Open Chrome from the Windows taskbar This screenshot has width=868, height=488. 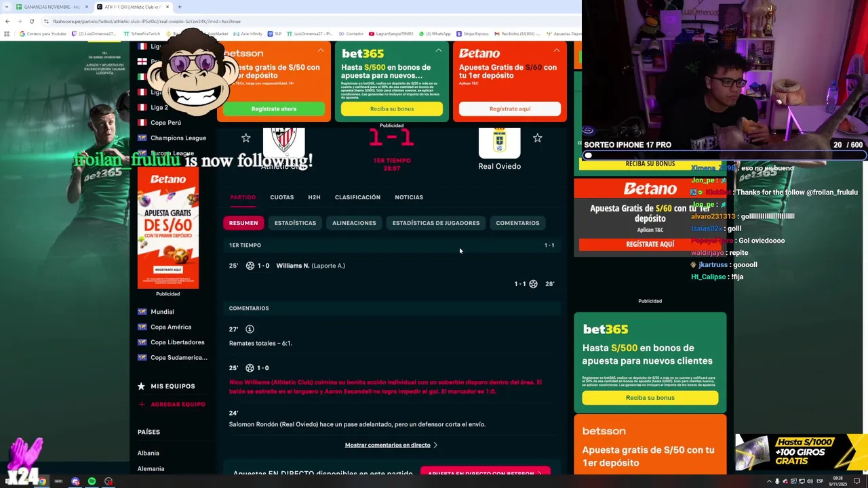(x=41, y=481)
